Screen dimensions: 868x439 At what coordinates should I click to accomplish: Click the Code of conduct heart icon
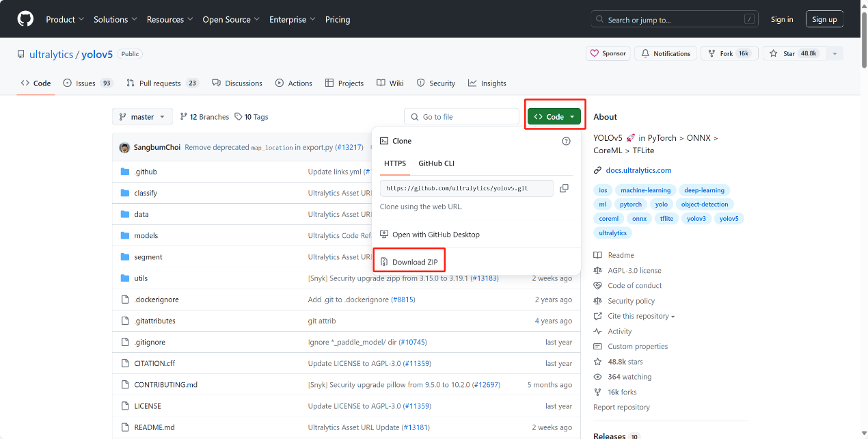[598, 286]
